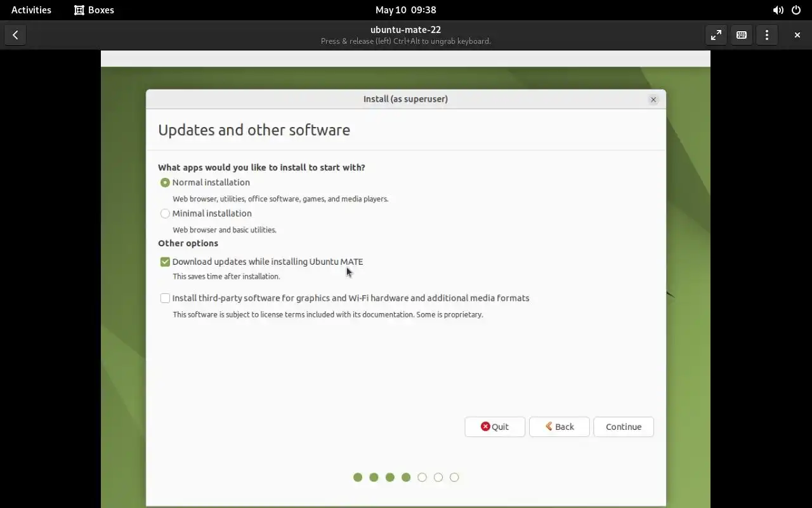The height and width of the screenshot is (508, 812).
Task: Click the Continue button
Action: [624, 427]
